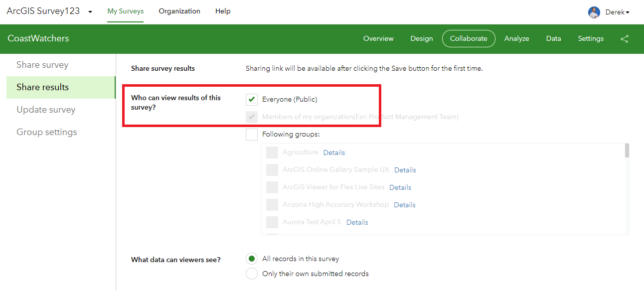View Details for Aurora Test April 5

[357, 222]
